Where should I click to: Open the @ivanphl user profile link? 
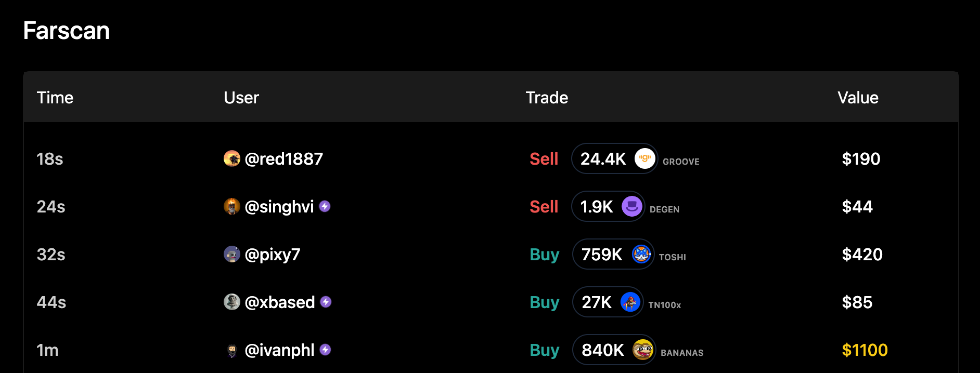(x=279, y=350)
